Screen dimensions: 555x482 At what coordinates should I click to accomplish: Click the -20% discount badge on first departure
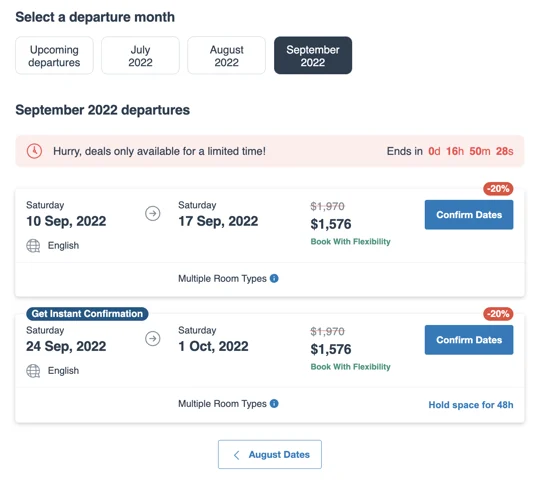click(x=498, y=189)
